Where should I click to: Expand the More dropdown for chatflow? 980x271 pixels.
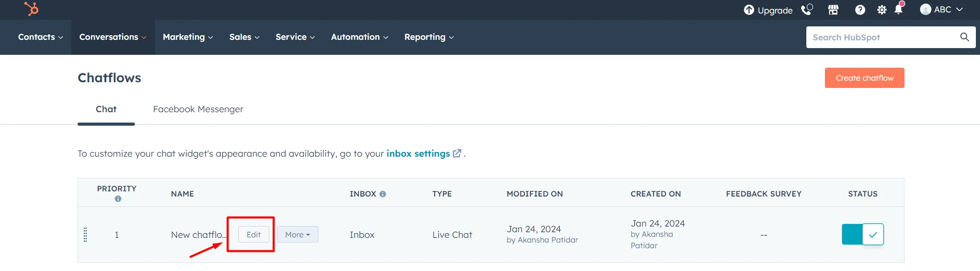298,235
